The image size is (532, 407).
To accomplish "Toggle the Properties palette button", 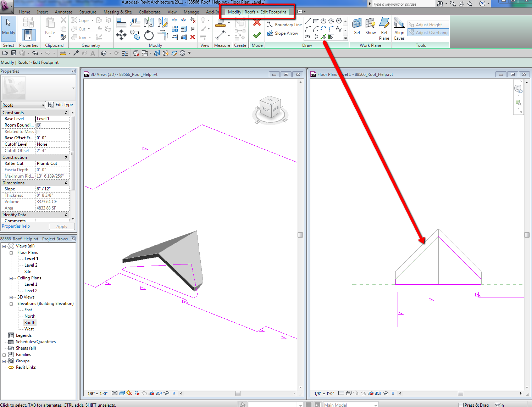I will (28, 35).
